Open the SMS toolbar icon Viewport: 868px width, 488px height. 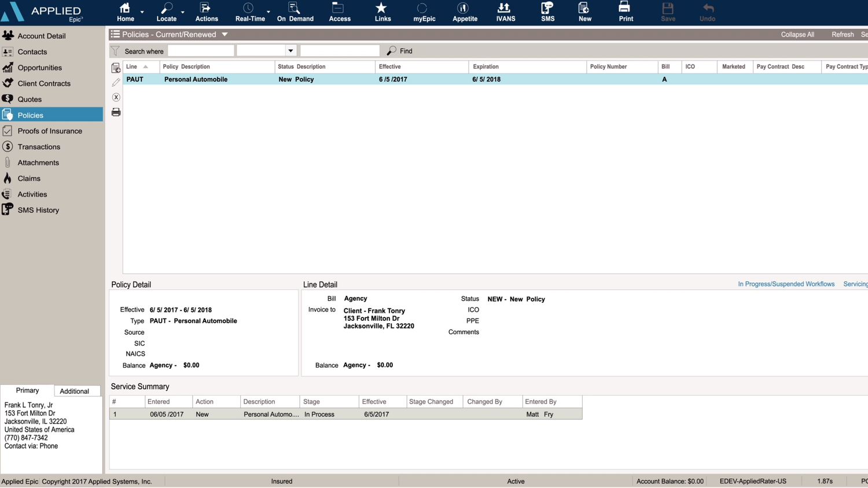[x=547, y=12]
